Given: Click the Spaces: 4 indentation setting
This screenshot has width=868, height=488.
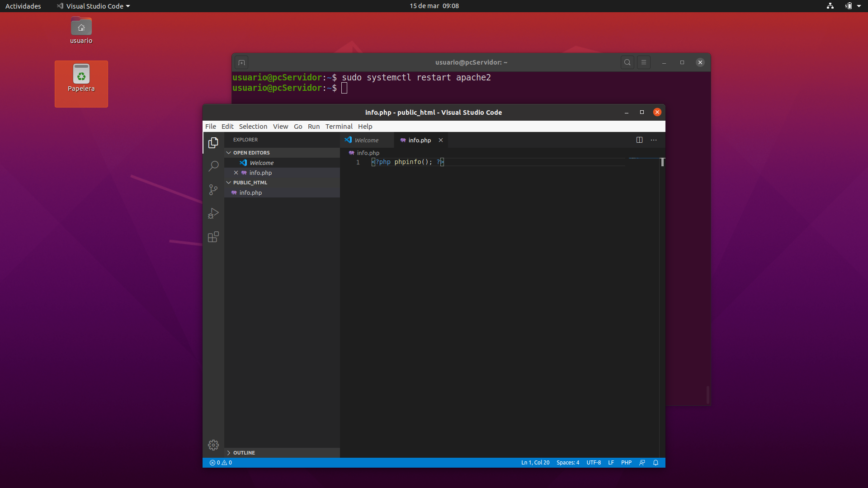Looking at the screenshot, I should click(x=568, y=463).
